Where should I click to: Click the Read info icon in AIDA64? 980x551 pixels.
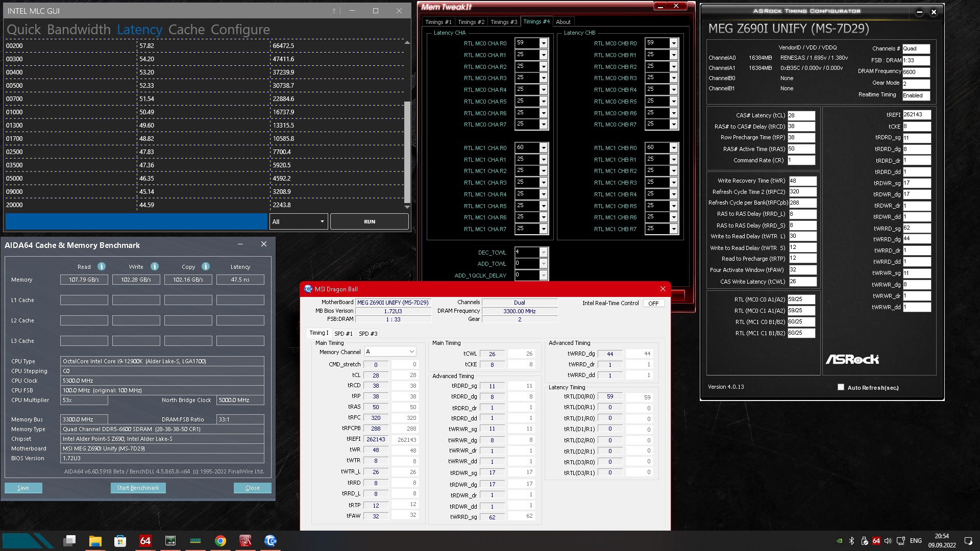tap(102, 266)
